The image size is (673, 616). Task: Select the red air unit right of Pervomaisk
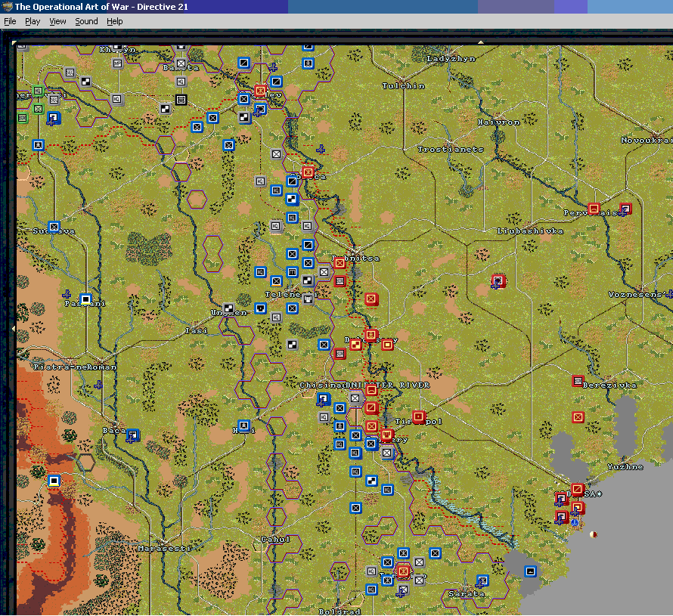pyautogui.click(x=626, y=209)
